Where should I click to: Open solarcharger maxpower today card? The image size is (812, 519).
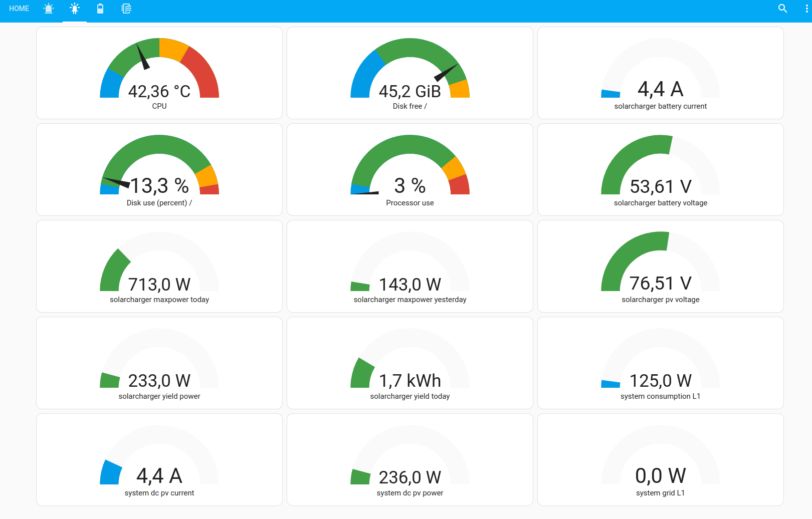coord(159,267)
